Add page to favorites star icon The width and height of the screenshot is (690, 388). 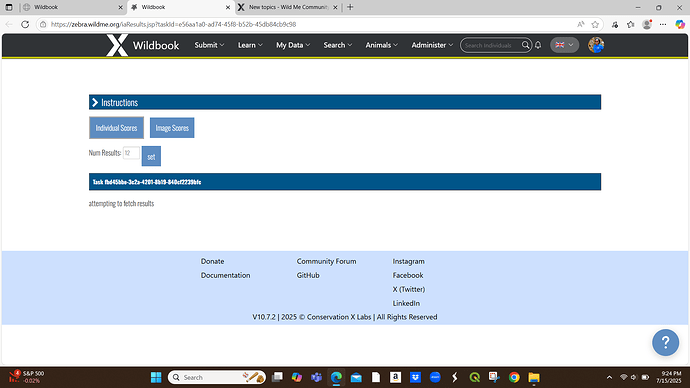595,24
